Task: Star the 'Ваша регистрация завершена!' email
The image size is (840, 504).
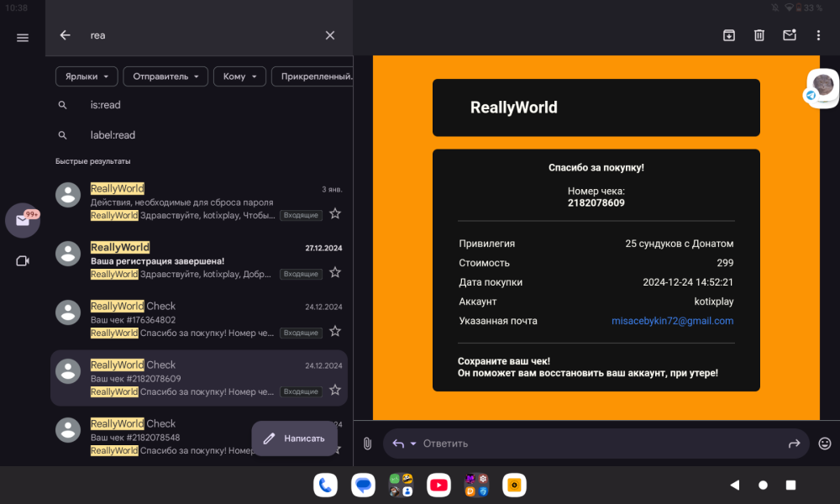Action: coord(335,273)
